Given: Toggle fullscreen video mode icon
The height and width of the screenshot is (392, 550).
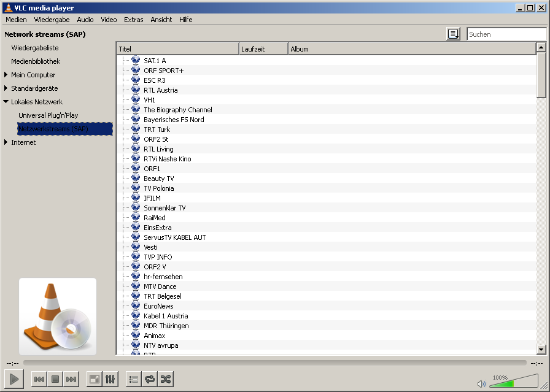Looking at the screenshot, I should [x=94, y=379].
